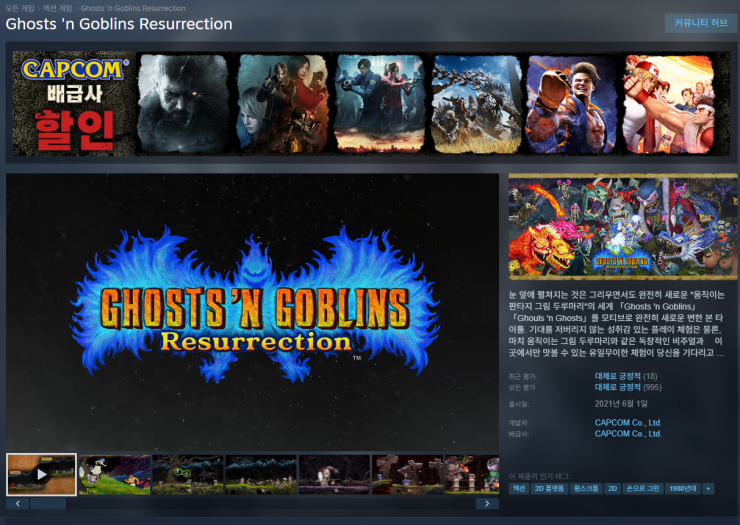Click the Resident Evil 4 banner artwork

tap(283, 104)
